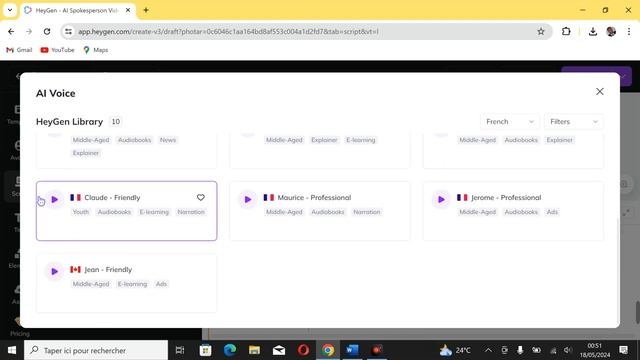Open the Filters dropdown
Screen dimensions: 640x360
click(573, 122)
